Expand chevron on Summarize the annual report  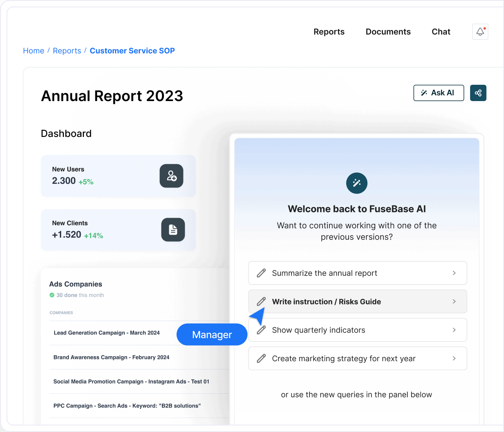454,273
